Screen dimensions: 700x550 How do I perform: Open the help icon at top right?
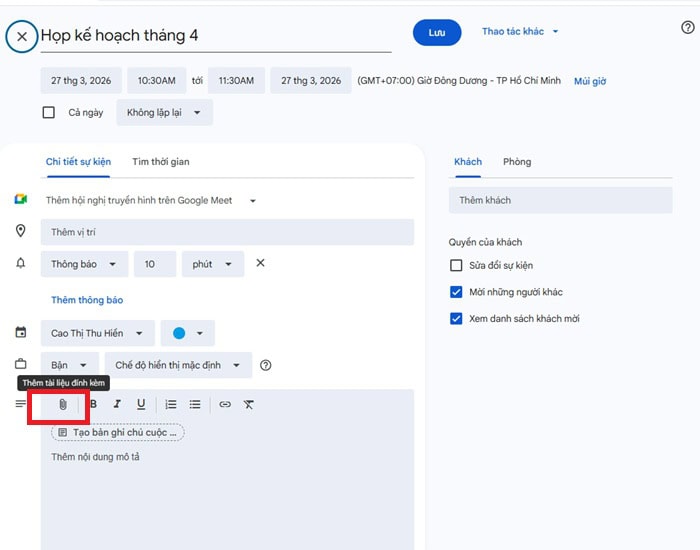(x=687, y=28)
